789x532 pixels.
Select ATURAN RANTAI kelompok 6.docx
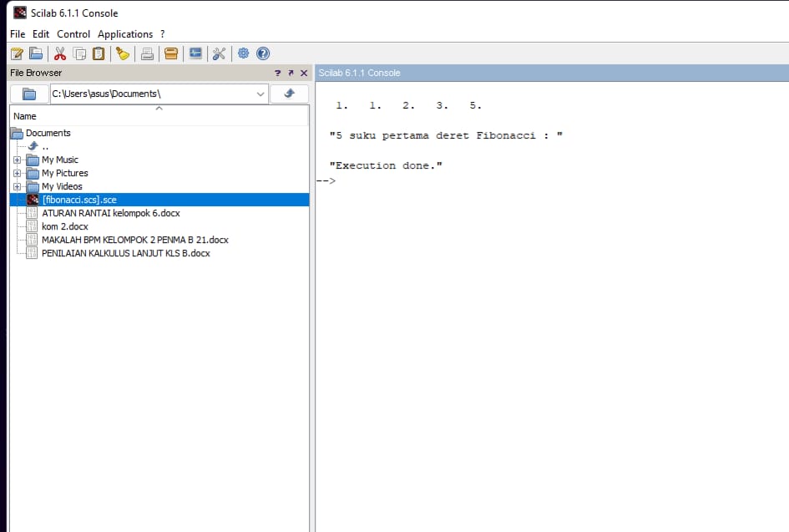pos(111,214)
